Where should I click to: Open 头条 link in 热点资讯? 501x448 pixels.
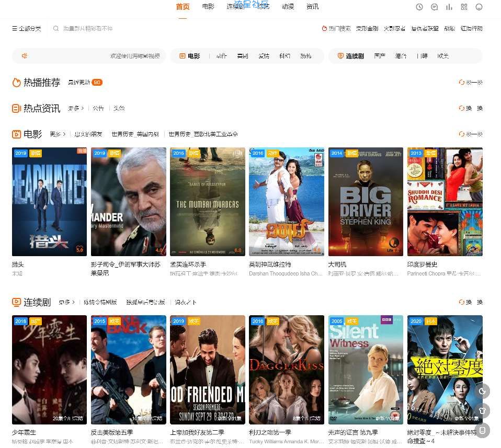[119, 108]
